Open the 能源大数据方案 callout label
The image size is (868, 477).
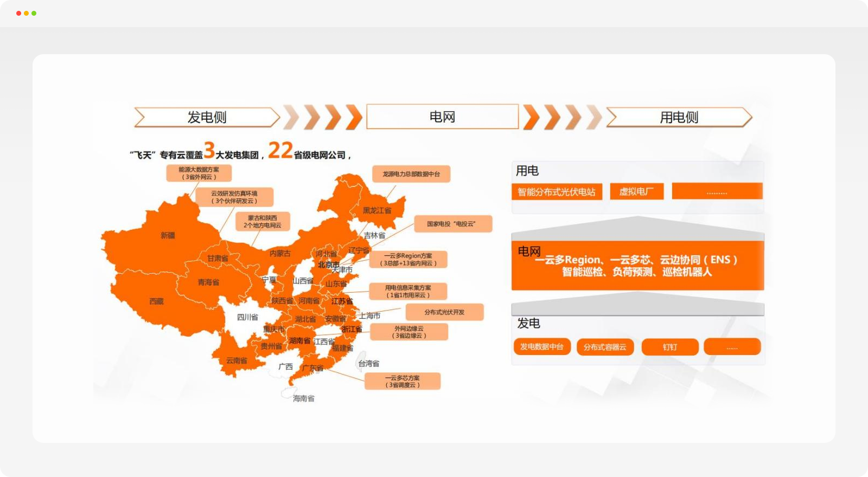(199, 173)
